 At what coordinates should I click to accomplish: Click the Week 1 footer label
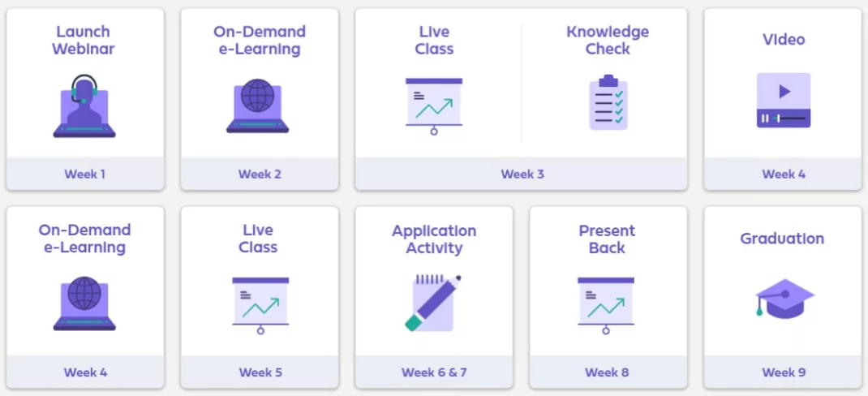[x=84, y=174]
